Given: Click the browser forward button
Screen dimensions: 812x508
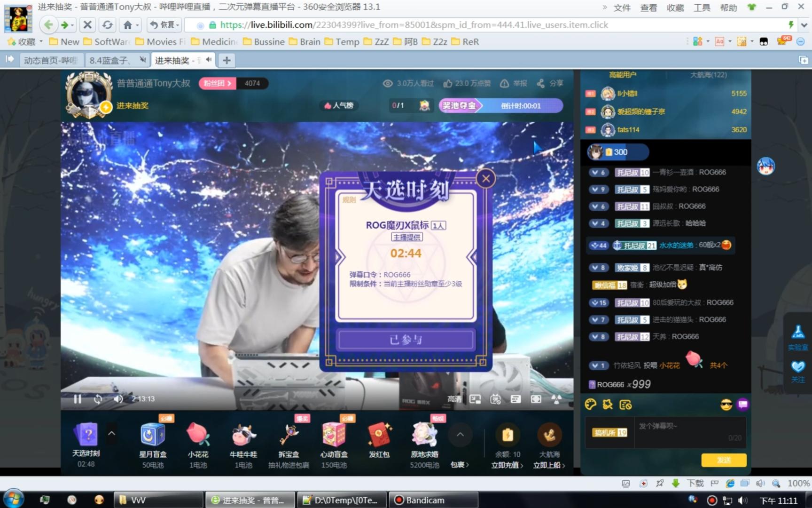Looking at the screenshot, I should pyautogui.click(x=64, y=25).
